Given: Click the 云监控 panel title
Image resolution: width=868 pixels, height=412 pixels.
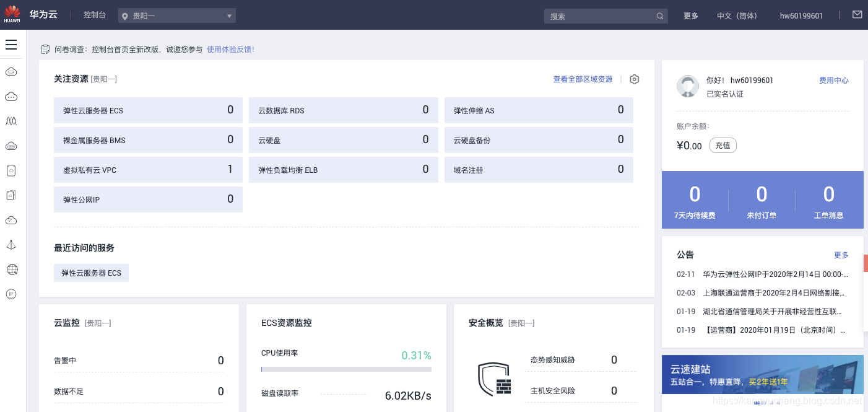Looking at the screenshot, I should (x=67, y=323).
